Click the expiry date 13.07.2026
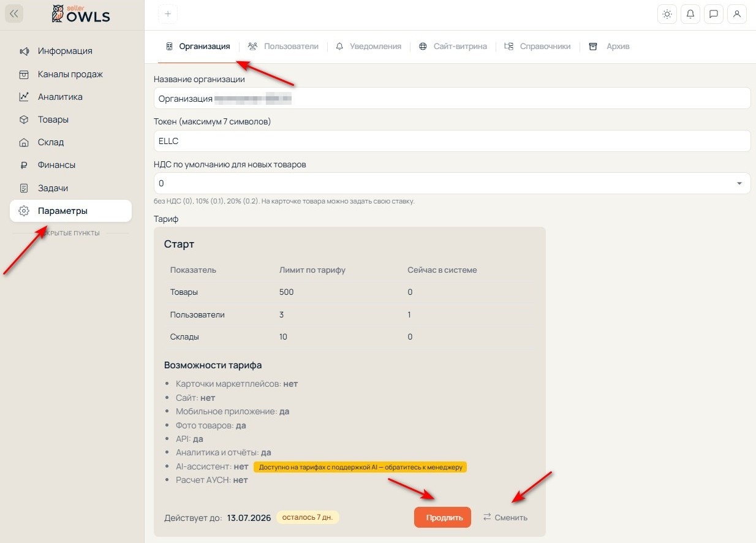Screen dimensions: 756x543 tap(249, 518)
